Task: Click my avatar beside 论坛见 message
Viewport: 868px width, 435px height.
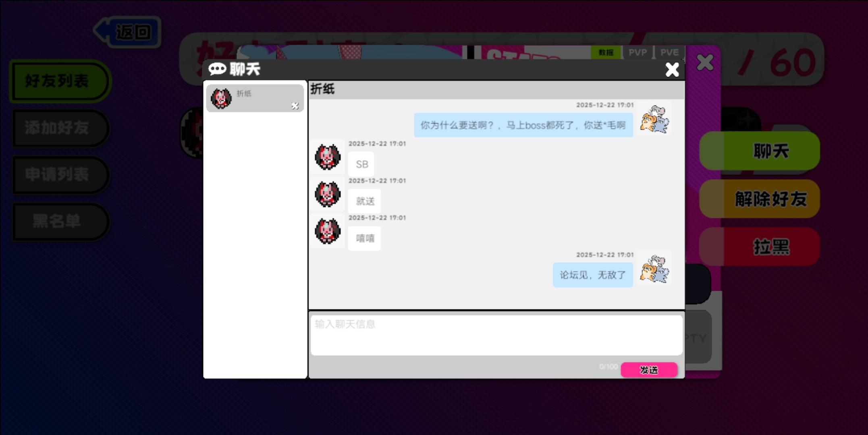Action: [x=654, y=269]
